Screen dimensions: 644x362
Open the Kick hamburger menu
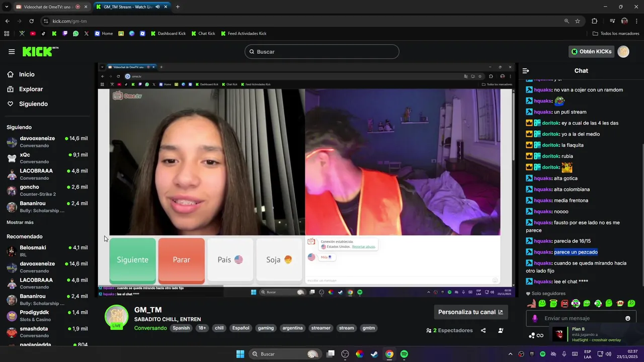(x=12, y=51)
